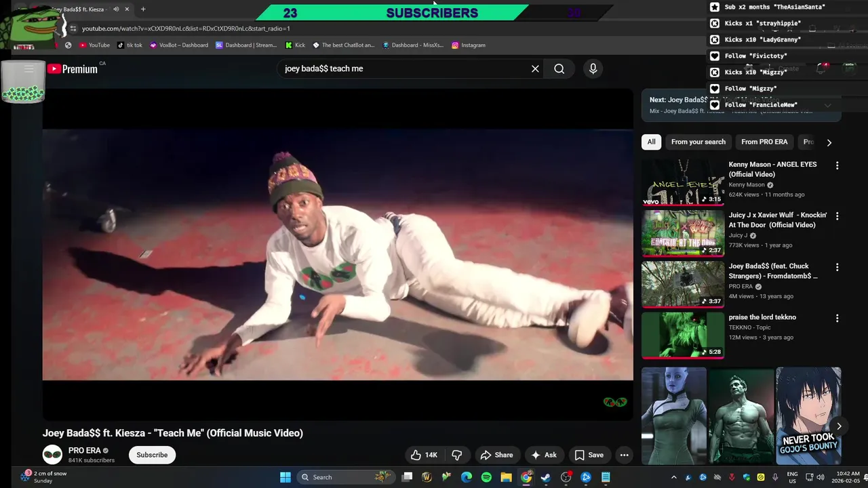Open Spotify from the taskbar
Viewport: 868px width, 488px height.
pos(486,477)
